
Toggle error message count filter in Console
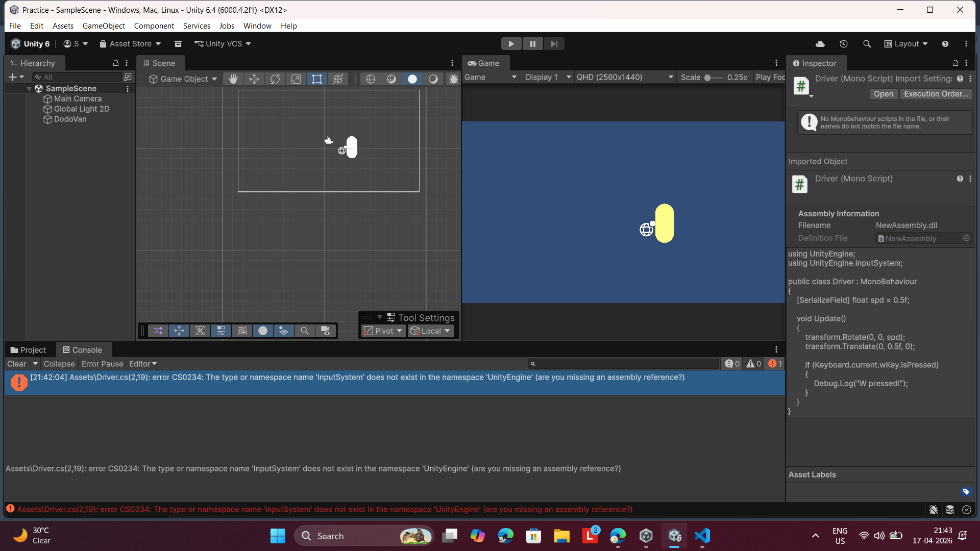pos(775,364)
